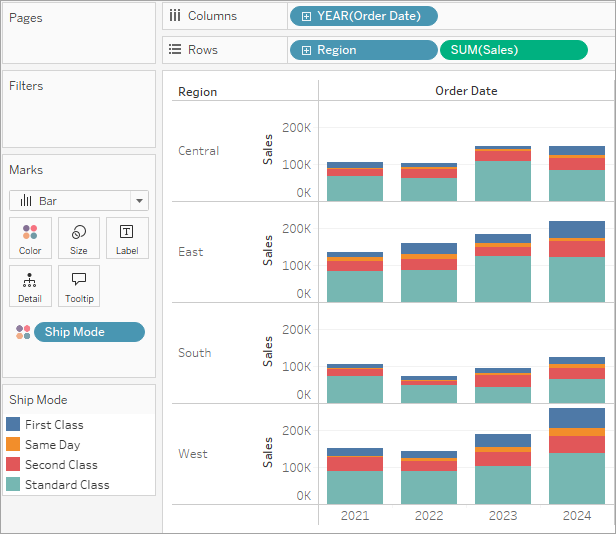
Task: Expand the YEAR(Order Date) pill plus icon
Action: click(306, 16)
